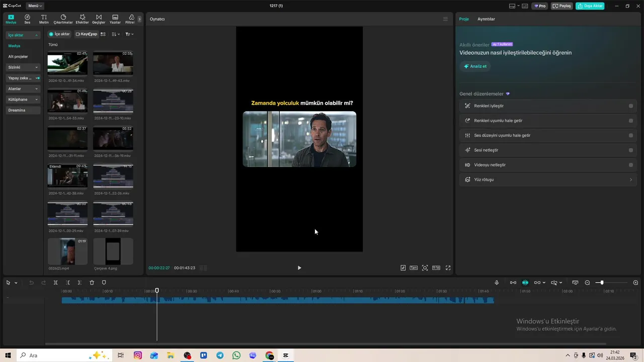Image resolution: width=644 pixels, height=362 pixels.
Task: Select the Eklendi 09:43 clip thumbnail
Action: [67, 176]
